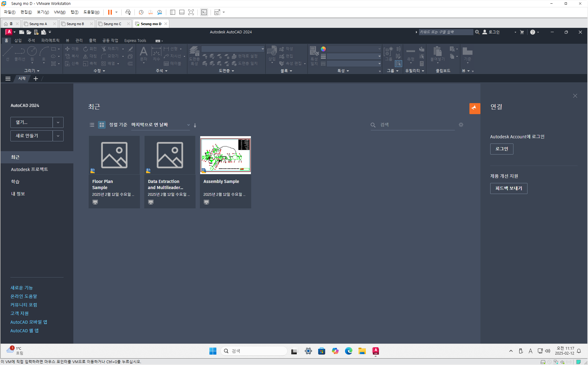This screenshot has height=365, width=588.
Task: Open the Assembly Sample drawing thumbnail
Action: (225, 155)
